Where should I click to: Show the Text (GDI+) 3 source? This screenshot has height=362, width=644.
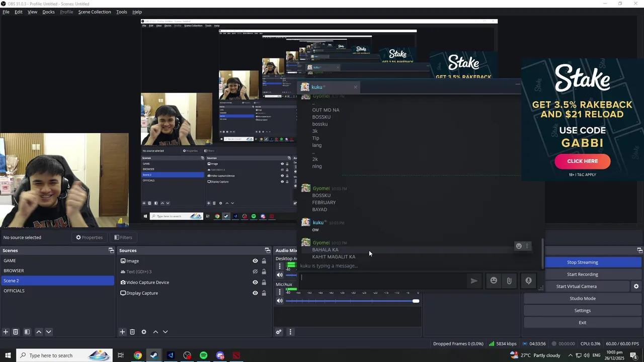tap(255, 271)
